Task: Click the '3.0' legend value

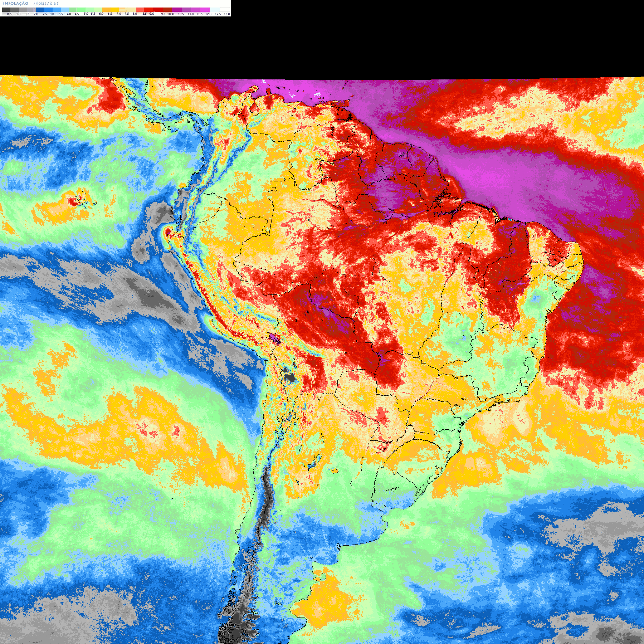Action: (x=52, y=14)
